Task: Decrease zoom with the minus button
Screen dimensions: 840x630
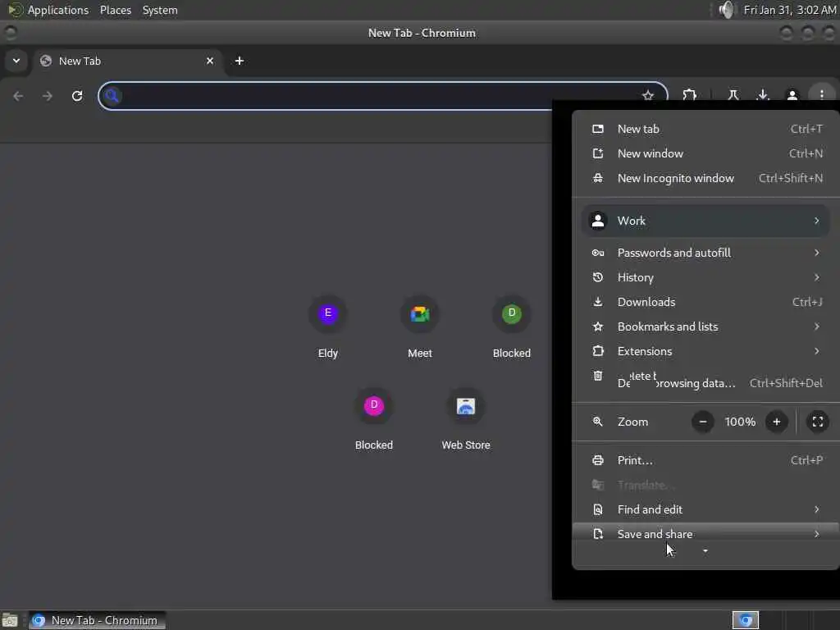Action: pos(703,422)
